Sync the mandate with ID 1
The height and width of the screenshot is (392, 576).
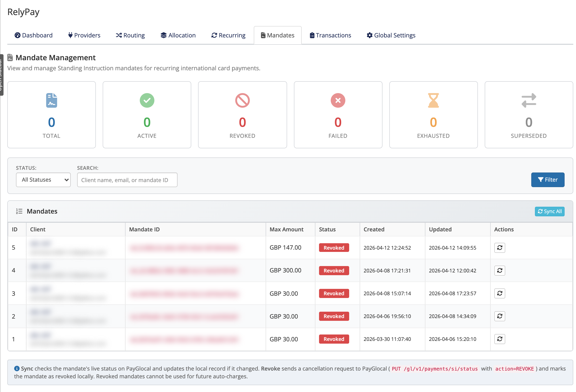(499, 339)
